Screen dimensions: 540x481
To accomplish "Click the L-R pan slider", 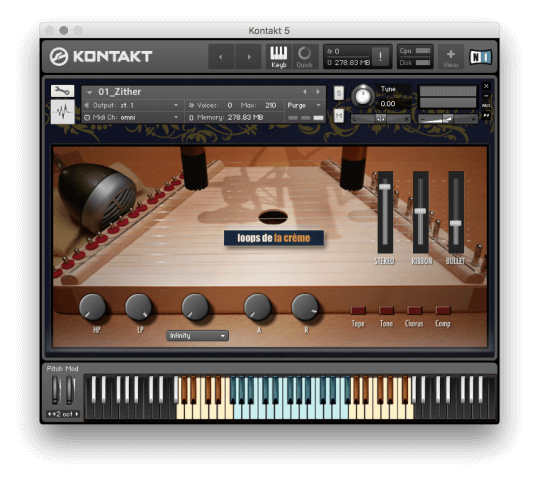I will point(381,119).
